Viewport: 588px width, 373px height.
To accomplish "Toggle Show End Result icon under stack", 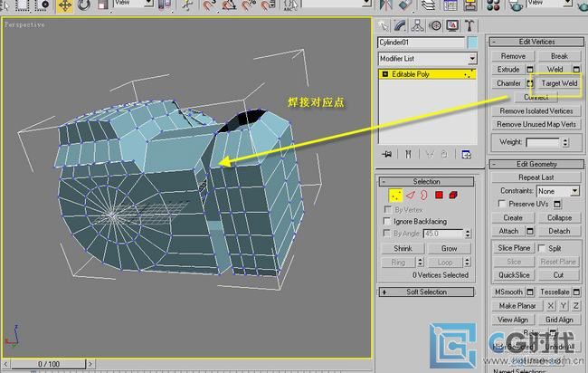I will 408,154.
